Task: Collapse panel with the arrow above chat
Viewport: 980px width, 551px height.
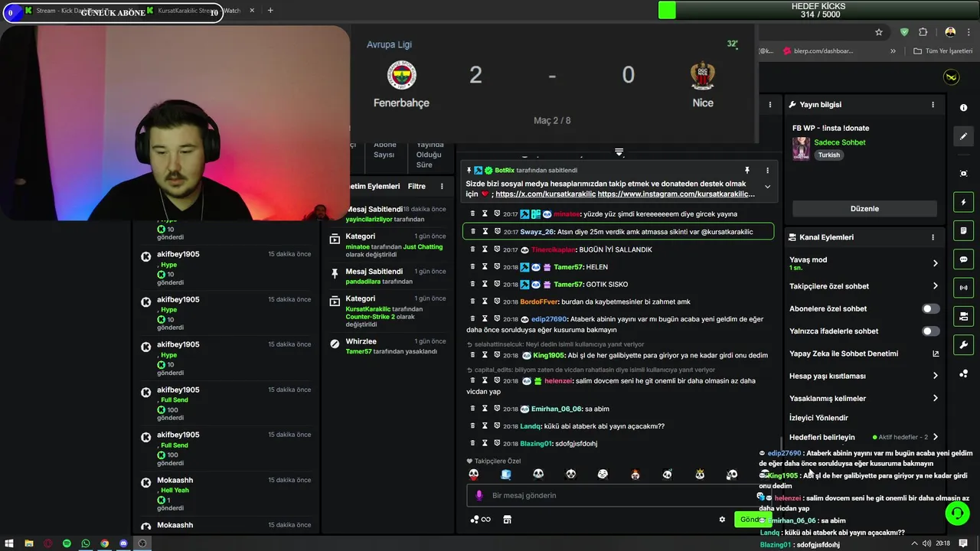Action: pyautogui.click(x=619, y=152)
